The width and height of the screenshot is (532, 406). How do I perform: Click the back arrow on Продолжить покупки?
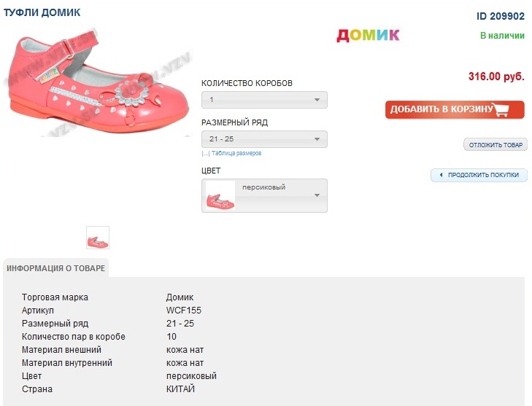(441, 175)
